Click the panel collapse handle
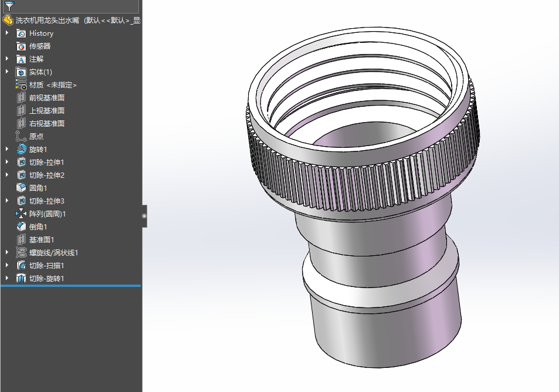 click(144, 216)
